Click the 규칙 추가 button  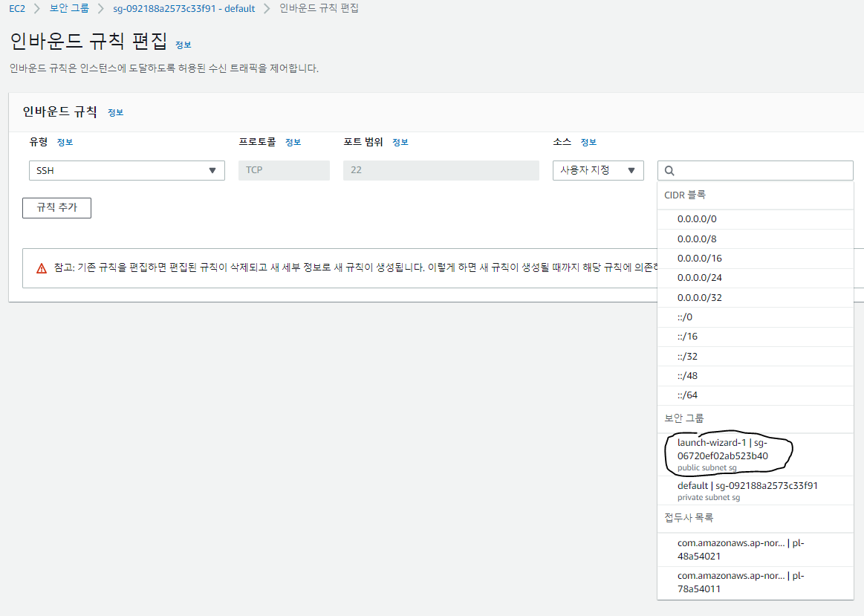click(x=56, y=207)
